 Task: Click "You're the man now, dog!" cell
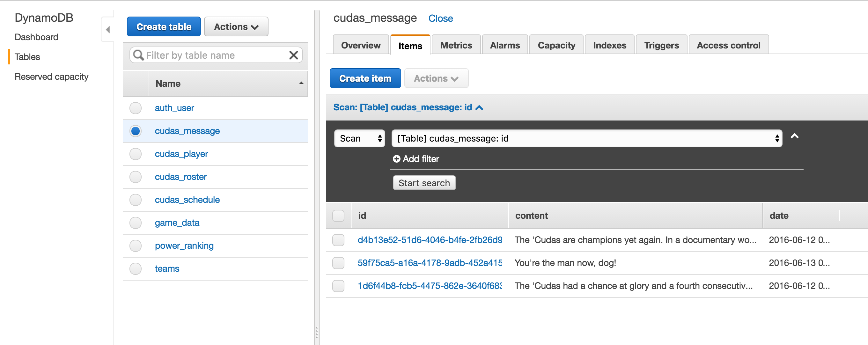565,263
